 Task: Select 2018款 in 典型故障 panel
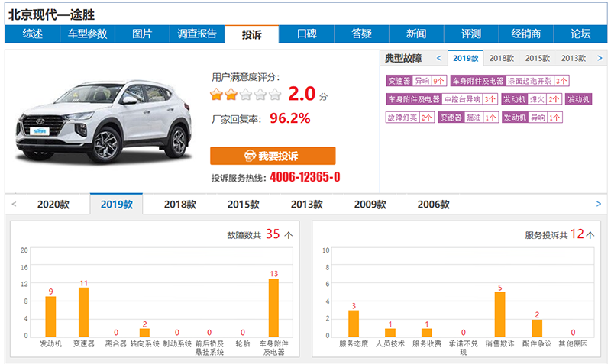point(502,59)
